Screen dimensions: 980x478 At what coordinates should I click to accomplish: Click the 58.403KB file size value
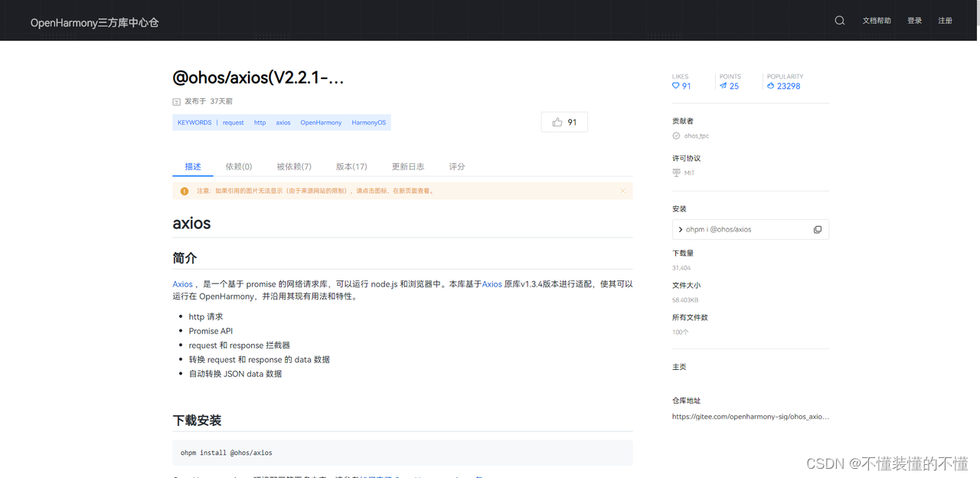pos(685,300)
